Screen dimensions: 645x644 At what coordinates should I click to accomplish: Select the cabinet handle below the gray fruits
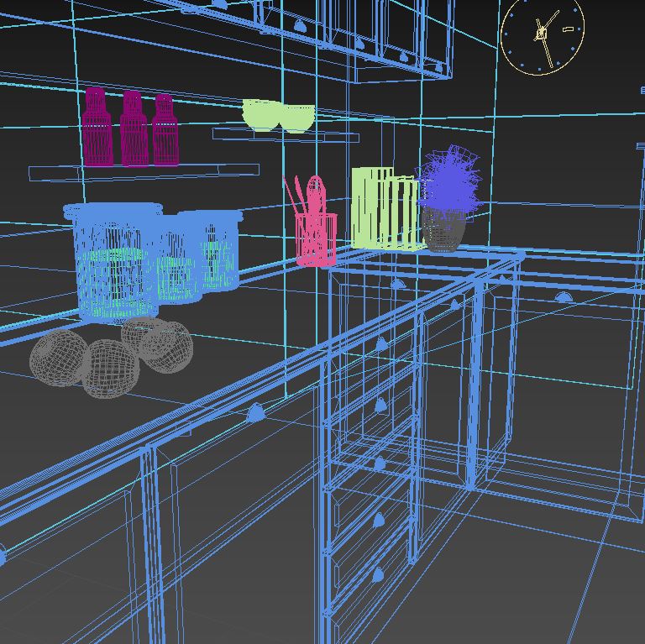point(256,411)
